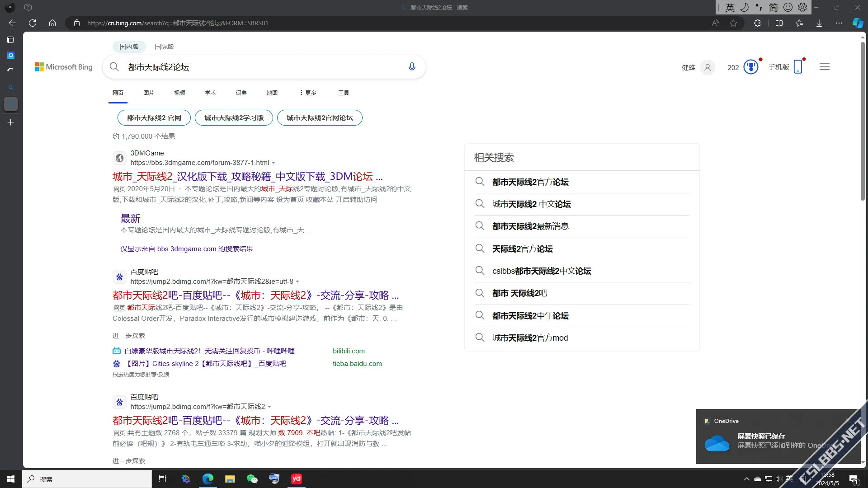Open Microsoft Rewards trophy icon
Image resolution: width=868 pixels, height=488 pixels.
point(751,67)
